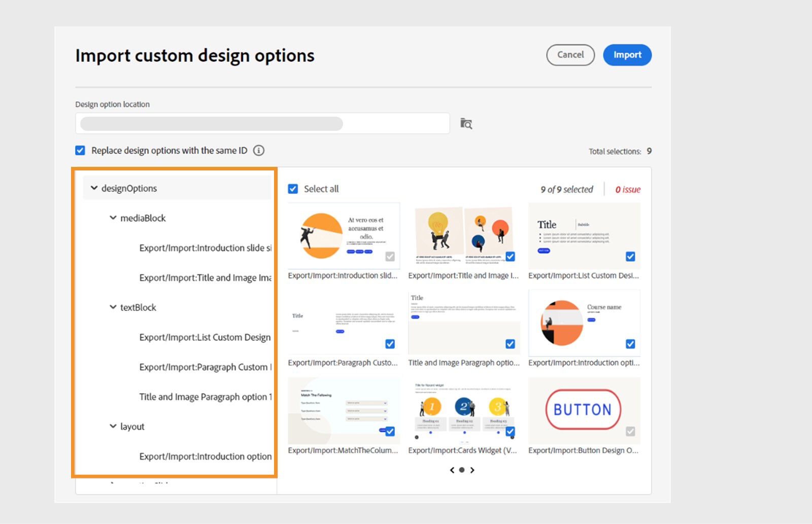This screenshot has width=812, height=524.
Task: Click the browse folder icon
Action: tap(466, 124)
